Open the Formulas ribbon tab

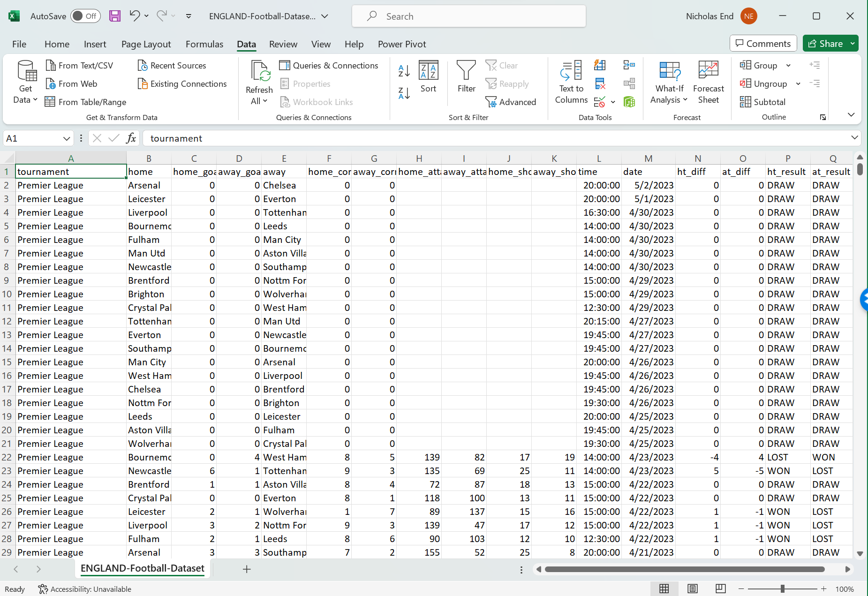(x=204, y=44)
